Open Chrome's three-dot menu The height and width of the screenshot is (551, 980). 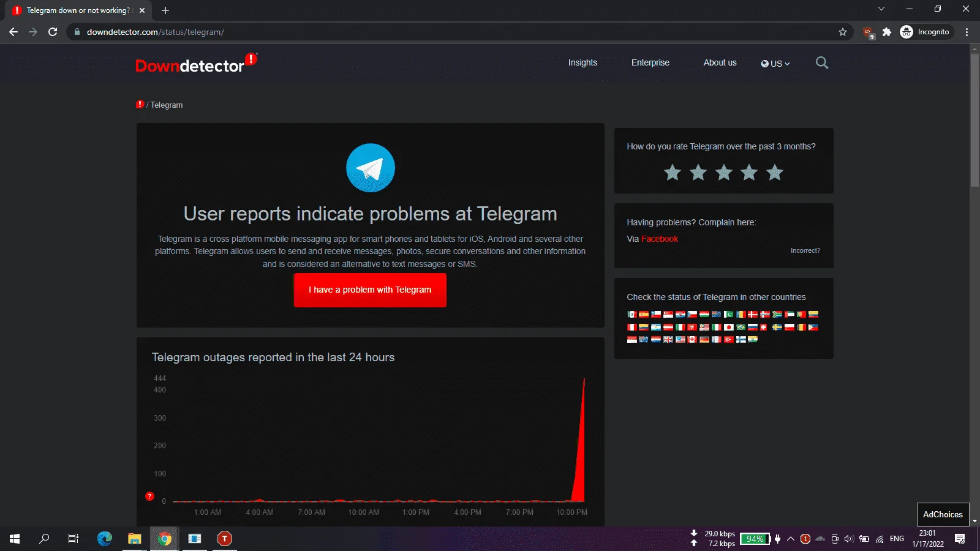(x=967, y=32)
